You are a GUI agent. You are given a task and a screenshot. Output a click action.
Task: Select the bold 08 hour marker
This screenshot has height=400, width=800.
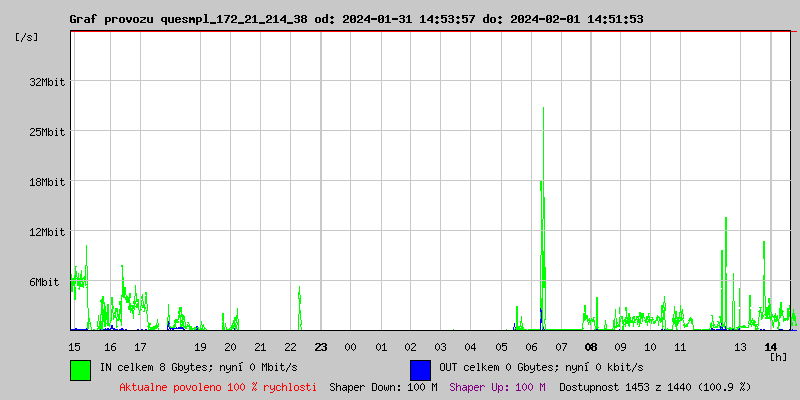(590, 347)
